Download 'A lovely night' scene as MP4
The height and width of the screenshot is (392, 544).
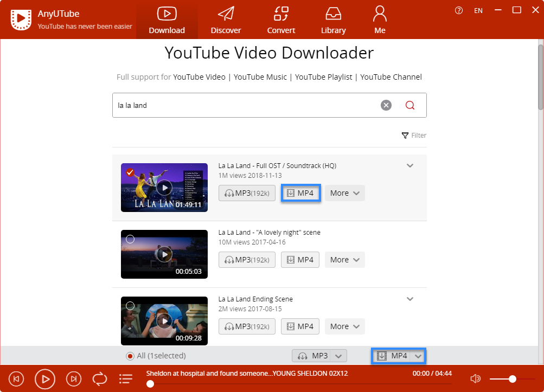[300, 260]
